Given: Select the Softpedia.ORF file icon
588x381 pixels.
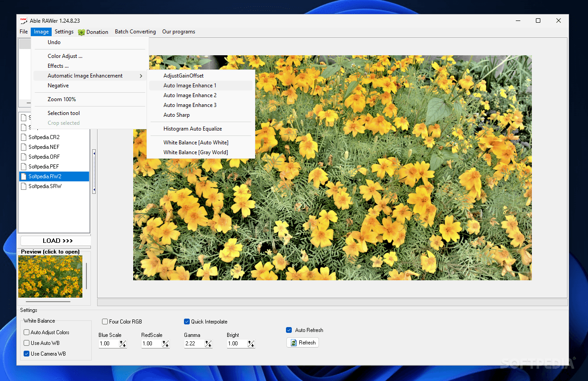Looking at the screenshot, I should coord(24,157).
